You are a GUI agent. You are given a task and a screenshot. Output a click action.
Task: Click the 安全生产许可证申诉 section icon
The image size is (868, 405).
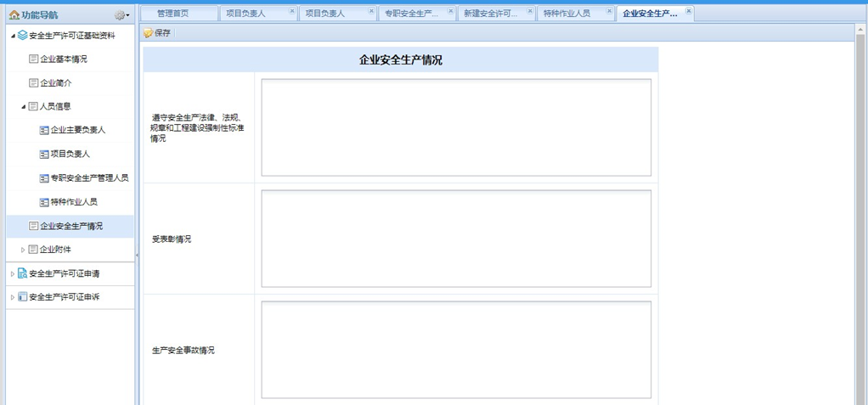pyautogui.click(x=22, y=297)
